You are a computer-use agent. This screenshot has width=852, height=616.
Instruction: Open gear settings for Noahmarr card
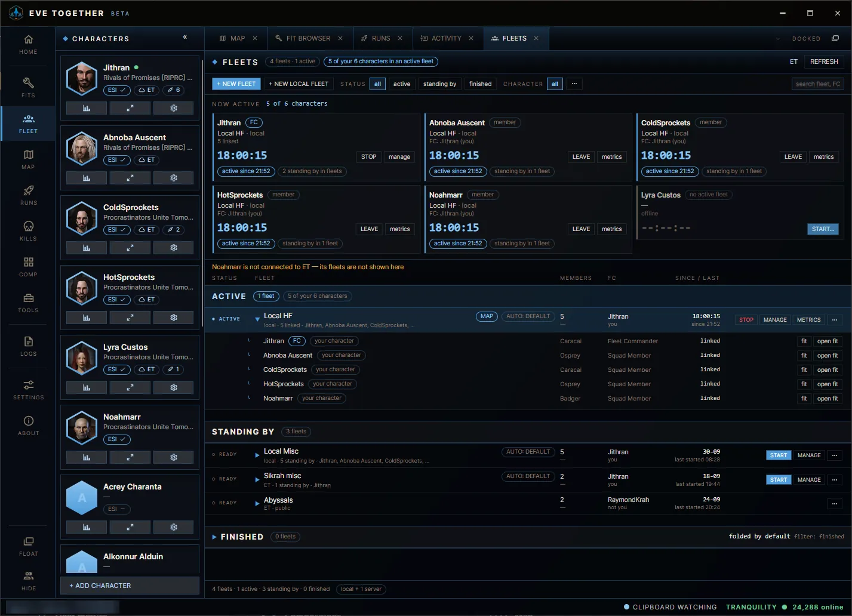click(x=174, y=457)
